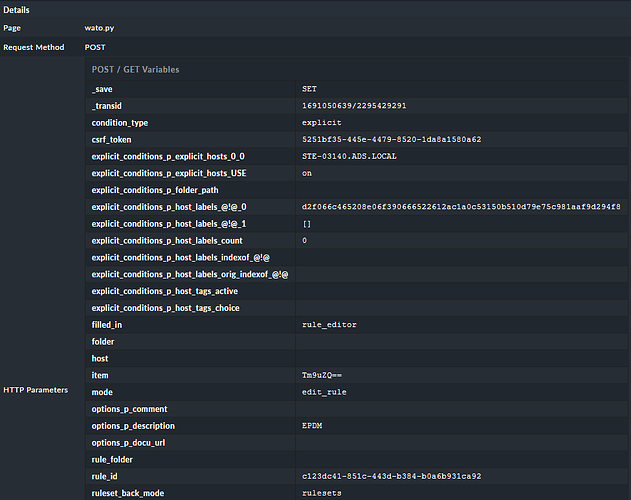Click the POST / GET Variables header
631x500 pixels.
[136, 69]
